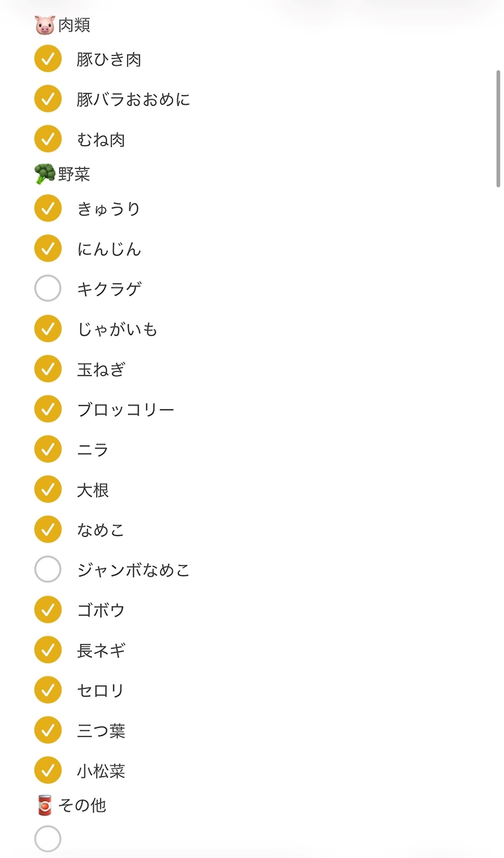
Task: Uncheck きゅうり in the vegetable list
Action: (48, 208)
